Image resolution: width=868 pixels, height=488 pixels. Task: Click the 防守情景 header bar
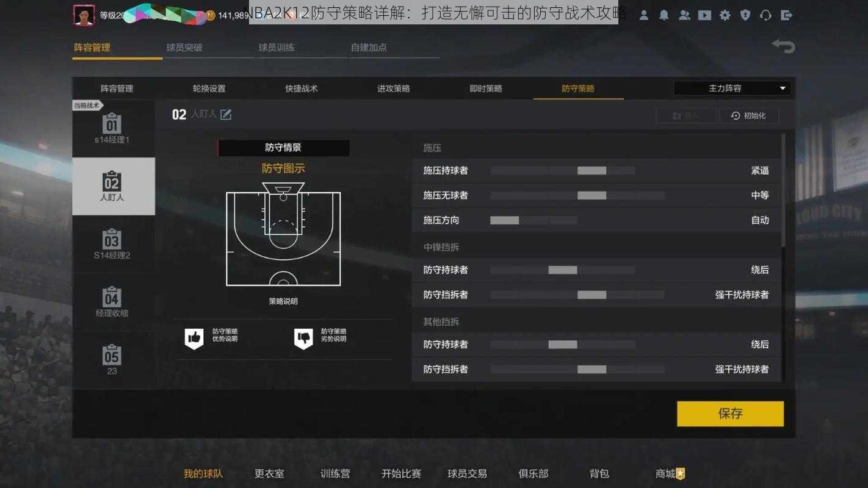pyautogui.click(x=283, y=148)
